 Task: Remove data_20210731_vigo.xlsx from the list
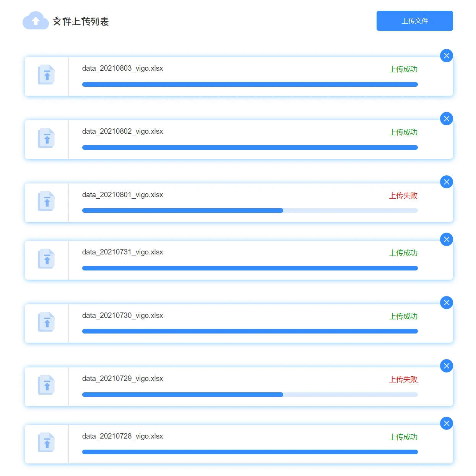446,240
